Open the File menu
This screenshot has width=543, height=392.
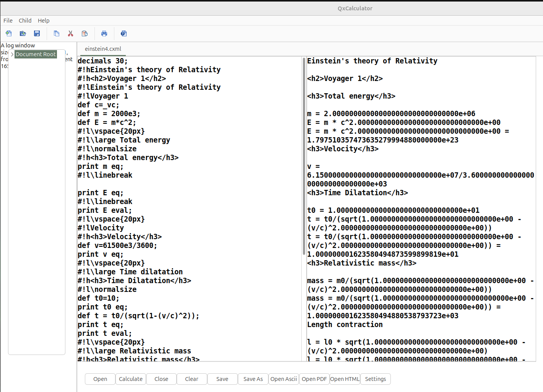(x=8, y=21)
